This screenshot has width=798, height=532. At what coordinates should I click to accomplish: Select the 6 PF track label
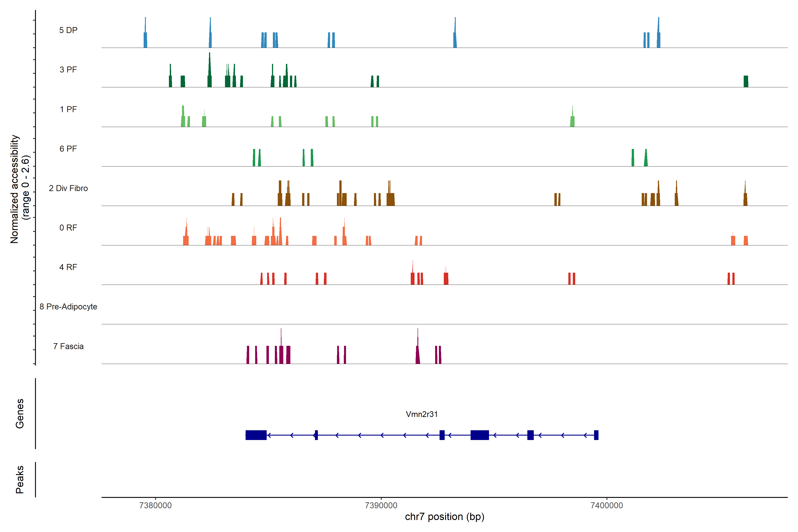click(x=68, y=149)
